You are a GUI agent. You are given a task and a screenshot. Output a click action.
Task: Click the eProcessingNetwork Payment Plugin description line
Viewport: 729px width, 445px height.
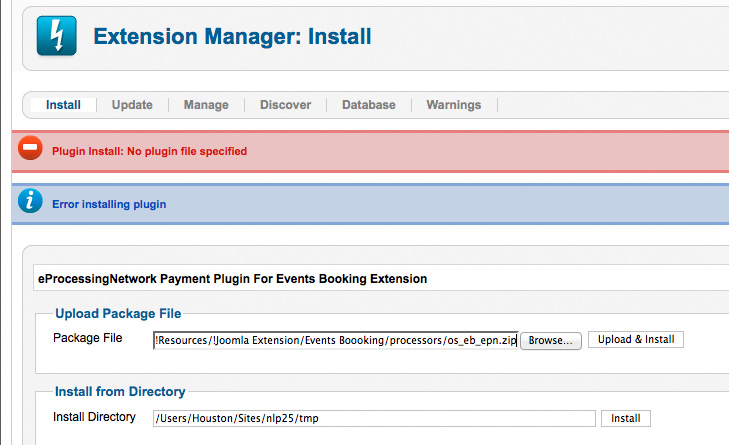(232, 279)
